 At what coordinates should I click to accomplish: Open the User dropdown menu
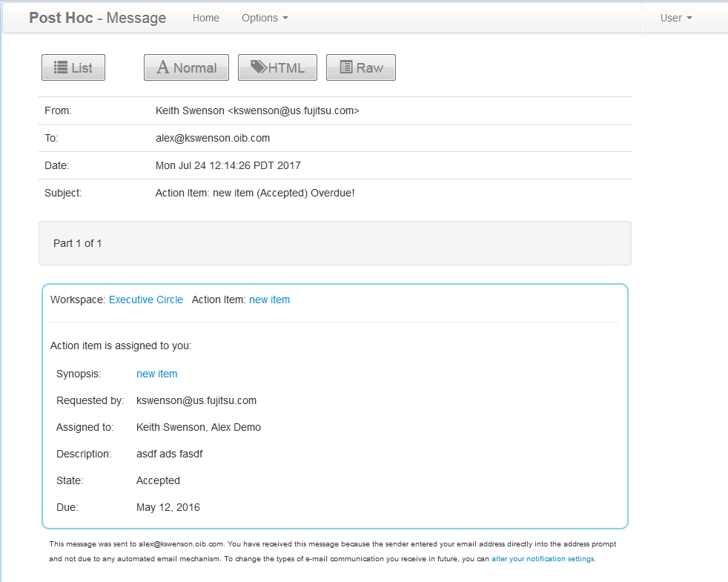tap(675, 18)
